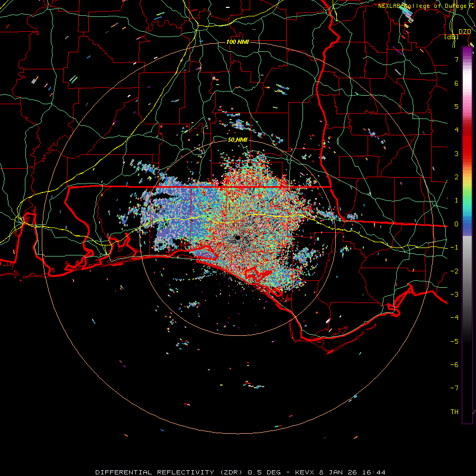476x476 pixels.
Task: Select the positive 6 legend value
Action: (456, 83)
